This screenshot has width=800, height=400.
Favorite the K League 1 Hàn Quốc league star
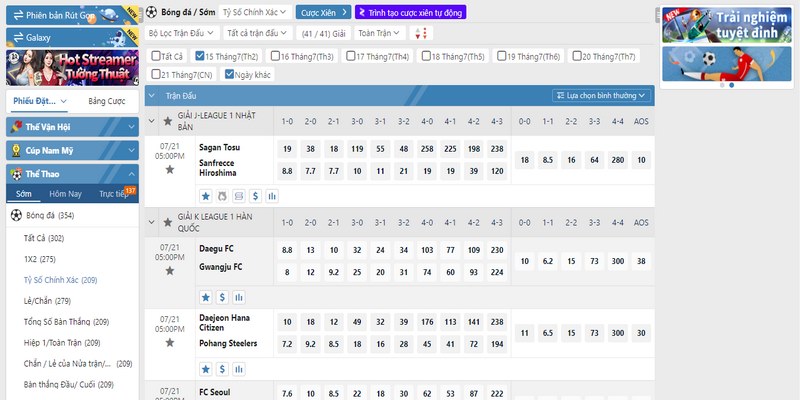tap(167, 221)
